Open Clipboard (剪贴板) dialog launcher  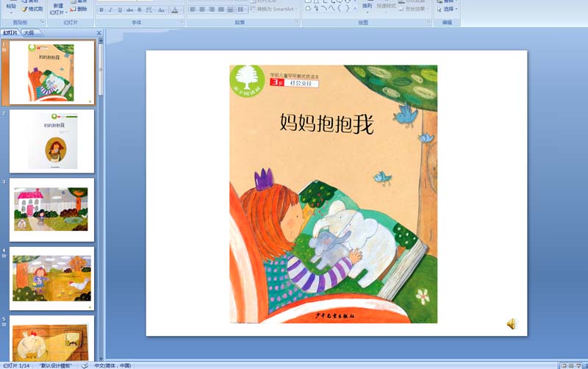[43, 22]
